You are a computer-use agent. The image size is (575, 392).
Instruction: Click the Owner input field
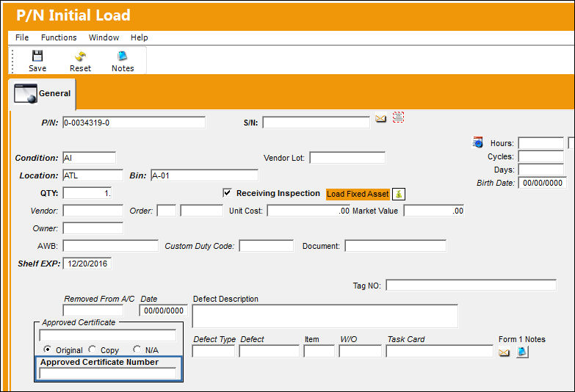click(93, 228)
